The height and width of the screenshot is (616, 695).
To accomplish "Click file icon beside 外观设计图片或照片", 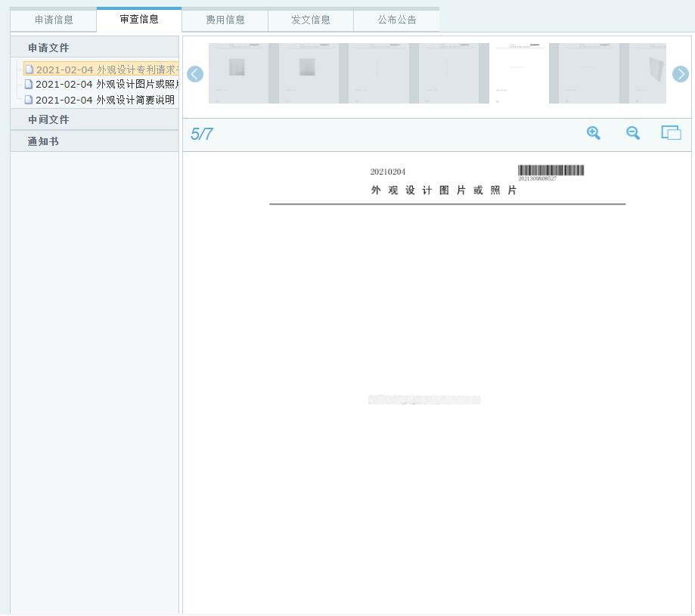I will click(29, 85).
